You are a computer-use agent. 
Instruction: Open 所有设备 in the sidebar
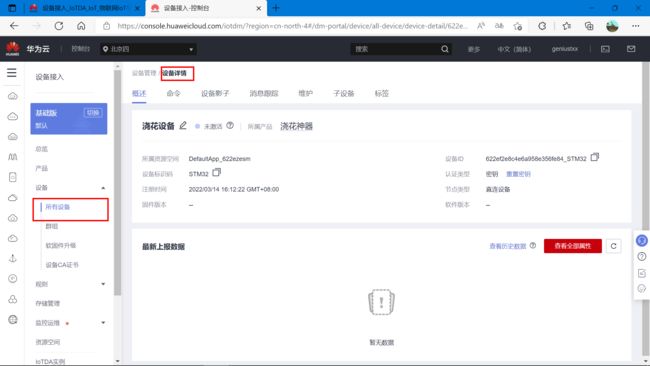[58, 207]
